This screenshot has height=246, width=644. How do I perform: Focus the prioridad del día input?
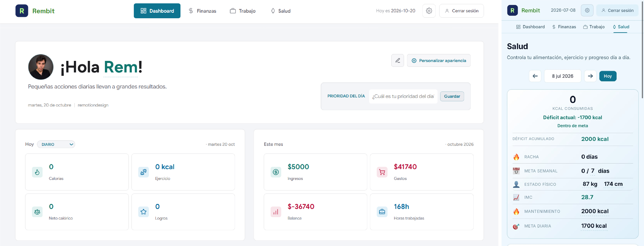tap(403, 96)
